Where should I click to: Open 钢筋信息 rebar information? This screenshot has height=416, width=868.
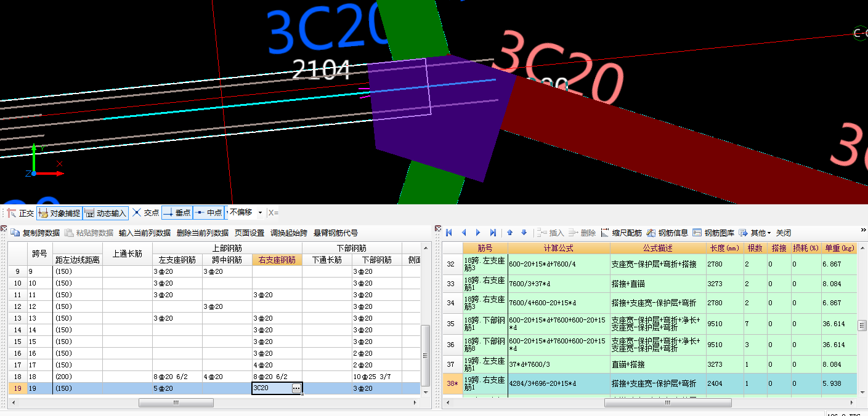pyautogui.click(x=667, y=233)
